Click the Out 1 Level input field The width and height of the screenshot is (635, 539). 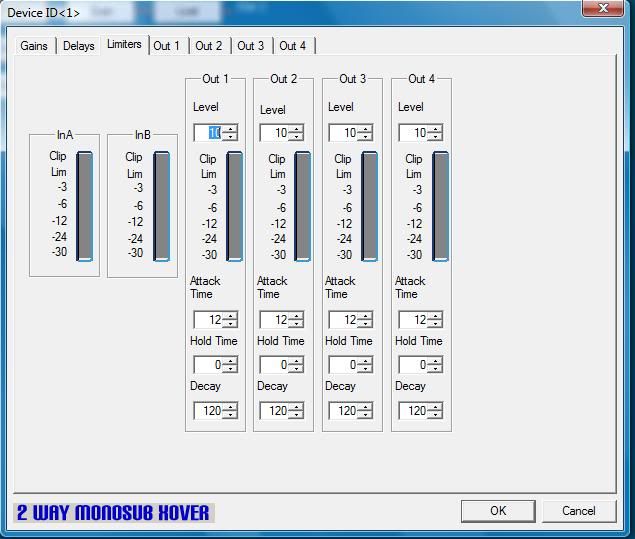point(208,133)
